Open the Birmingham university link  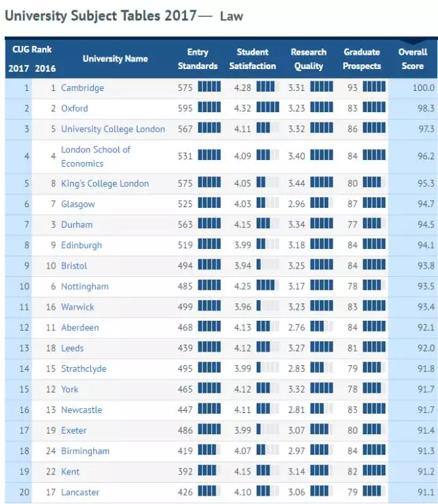(86, 451)
